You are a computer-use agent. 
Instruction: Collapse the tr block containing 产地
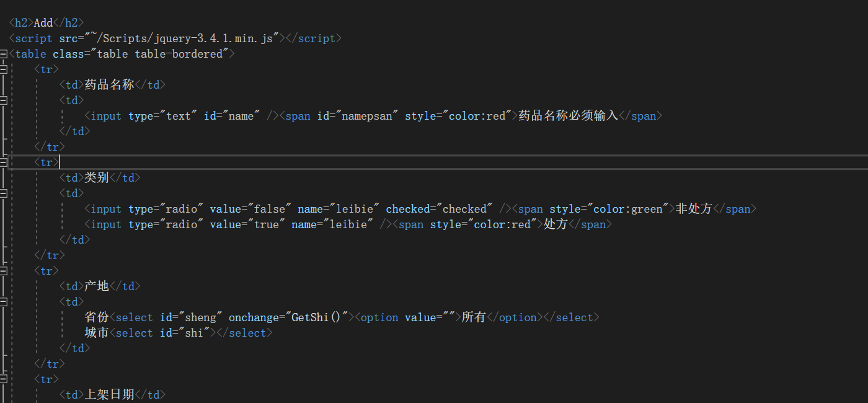(4, 271)
